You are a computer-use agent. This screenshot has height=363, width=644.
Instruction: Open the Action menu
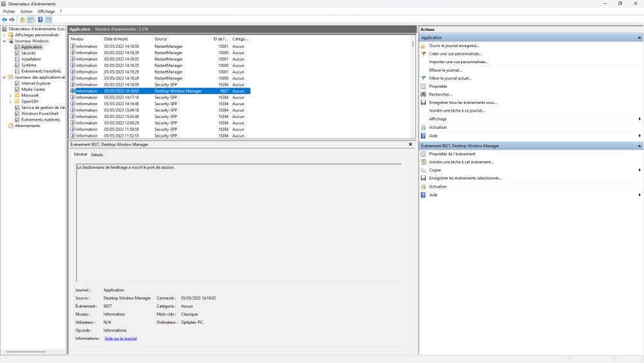pyautogui.click(x=26, y=12)
